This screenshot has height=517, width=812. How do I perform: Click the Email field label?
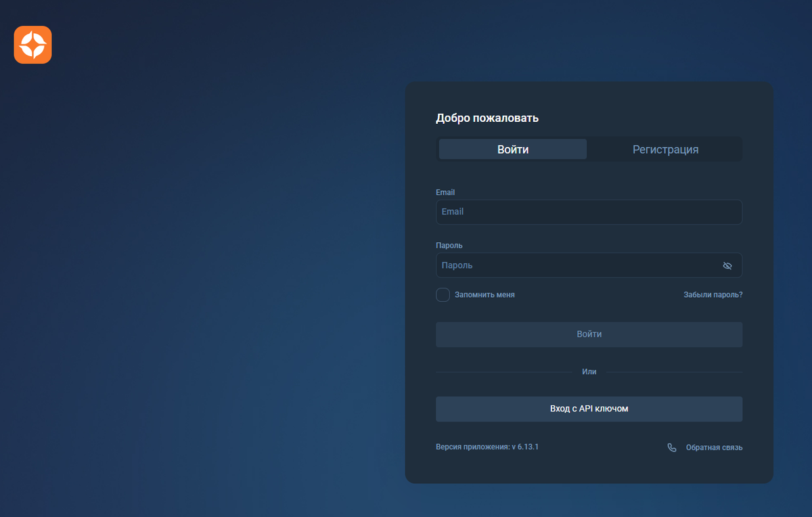tap(445, 192)
